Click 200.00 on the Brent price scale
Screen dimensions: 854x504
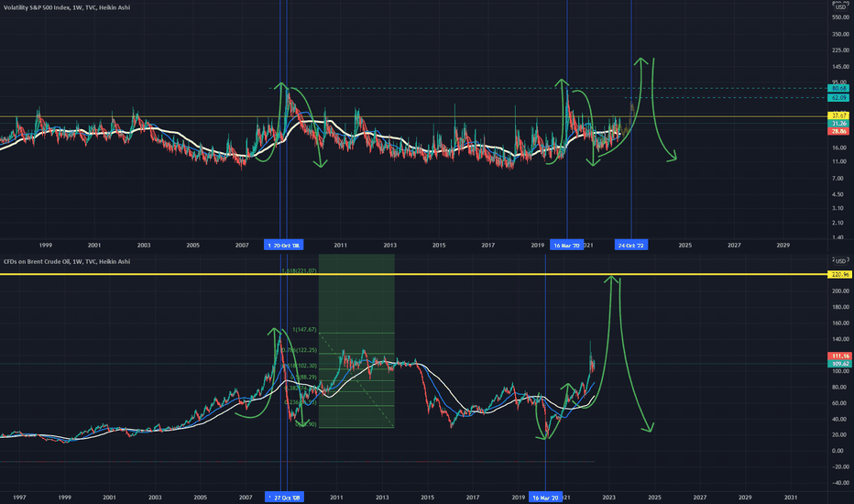[x=840, y=291]
